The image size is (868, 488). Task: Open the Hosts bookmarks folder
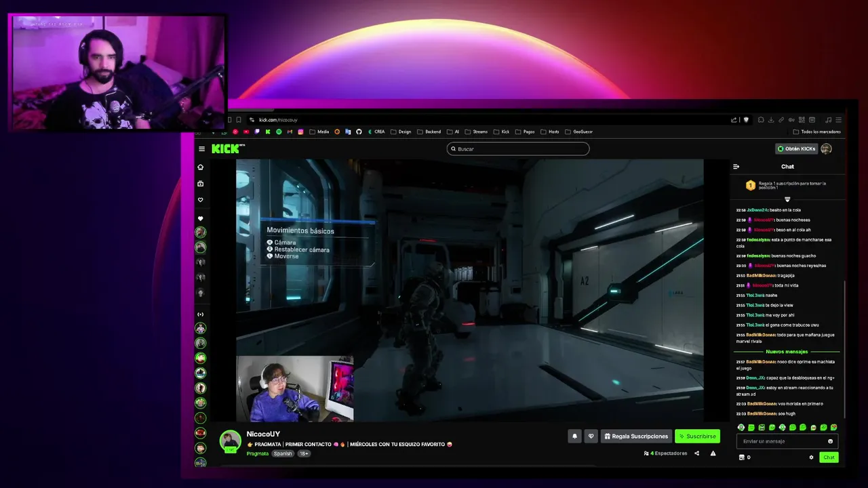549,131
